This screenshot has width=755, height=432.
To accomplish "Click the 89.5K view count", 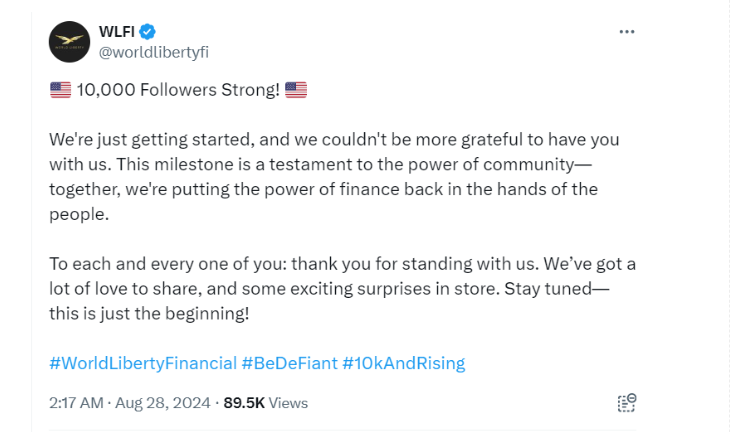I will (244, 403).
